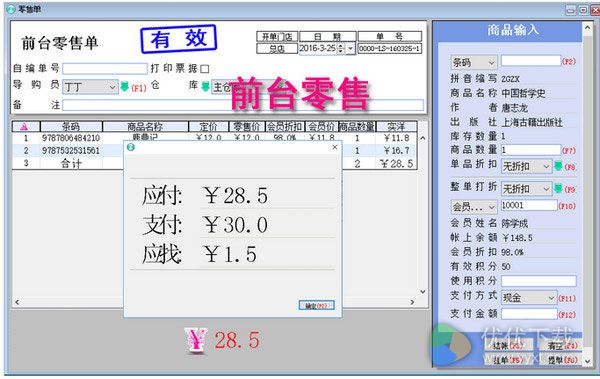Viewport: 600px width, 379px height.
Task: Click the 挂单 (F5) button
Action: (x=508, y=359)
